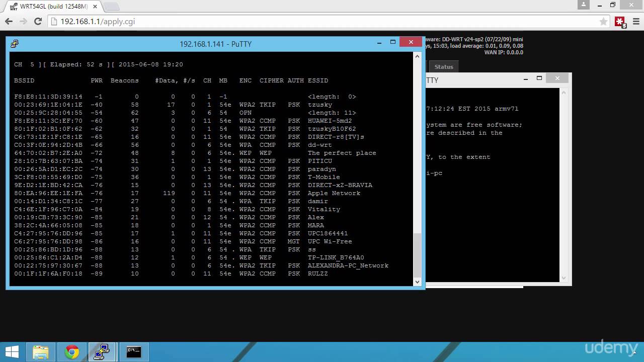644x362 pixels.
Task: Open Google Chrome from the taskbar
Action: [72, 352]
